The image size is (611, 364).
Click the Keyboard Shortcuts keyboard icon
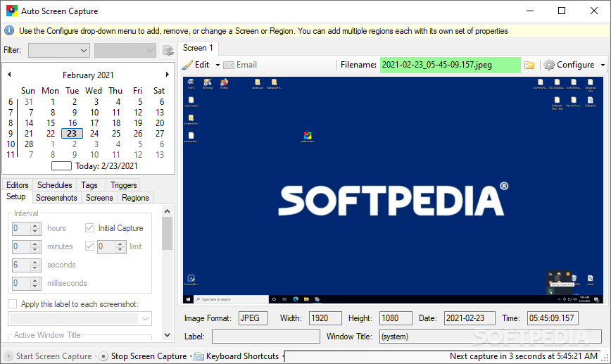199,356
